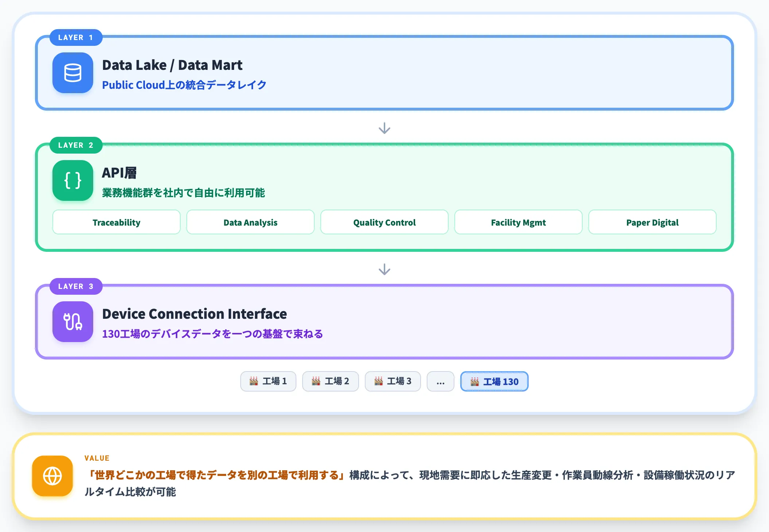Select the 工場 3 chip

(393, 381)
